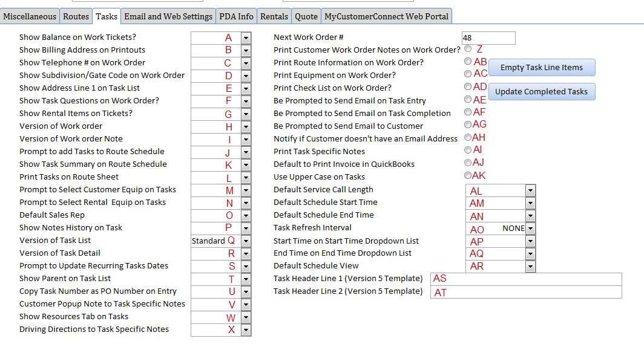The image size is (644, 350).
Task: Enable Default to Print Invoice in QuickBooks
Action: pos(468,163)
